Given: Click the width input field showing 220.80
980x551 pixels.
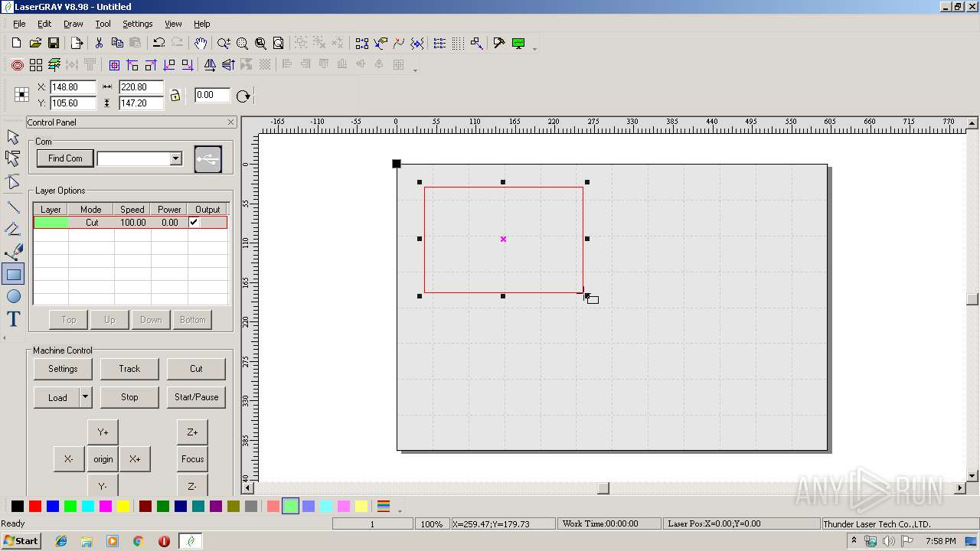Looking at the screenshot, I should click(x=142, y=87).
